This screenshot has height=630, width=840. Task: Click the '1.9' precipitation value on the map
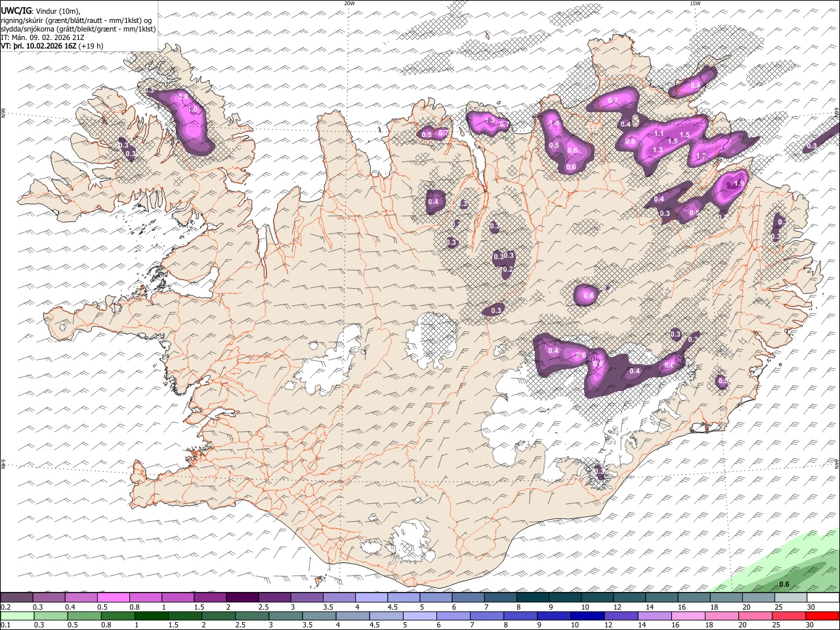740,184
